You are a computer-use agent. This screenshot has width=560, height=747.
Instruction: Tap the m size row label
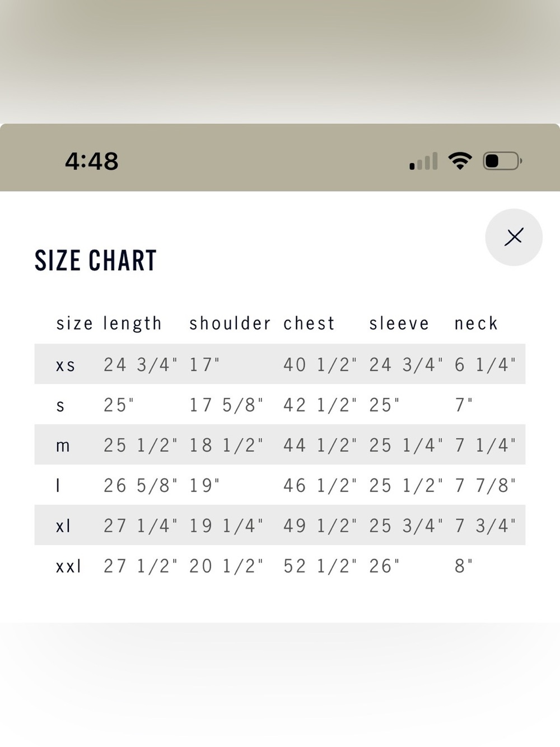click(x=63, y=446)
